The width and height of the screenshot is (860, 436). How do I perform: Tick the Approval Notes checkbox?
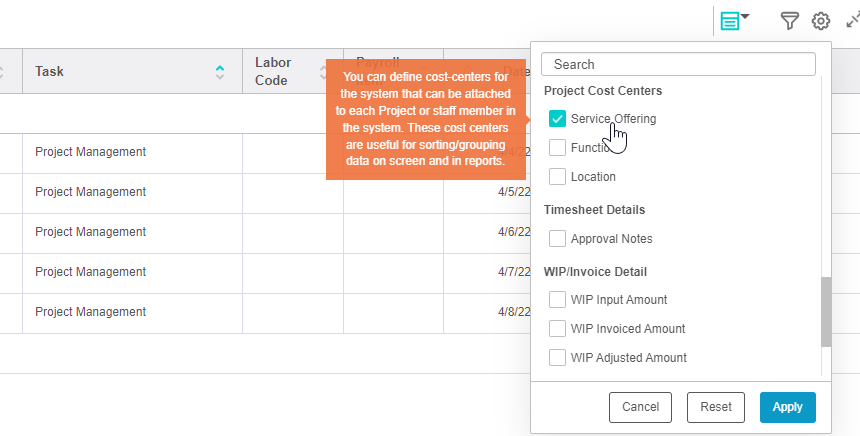(x=557, y=239)
